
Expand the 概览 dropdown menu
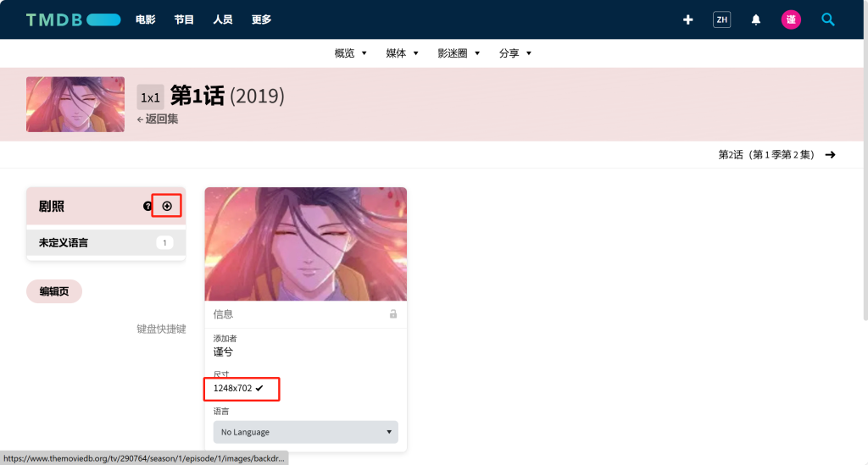(350, 53)
